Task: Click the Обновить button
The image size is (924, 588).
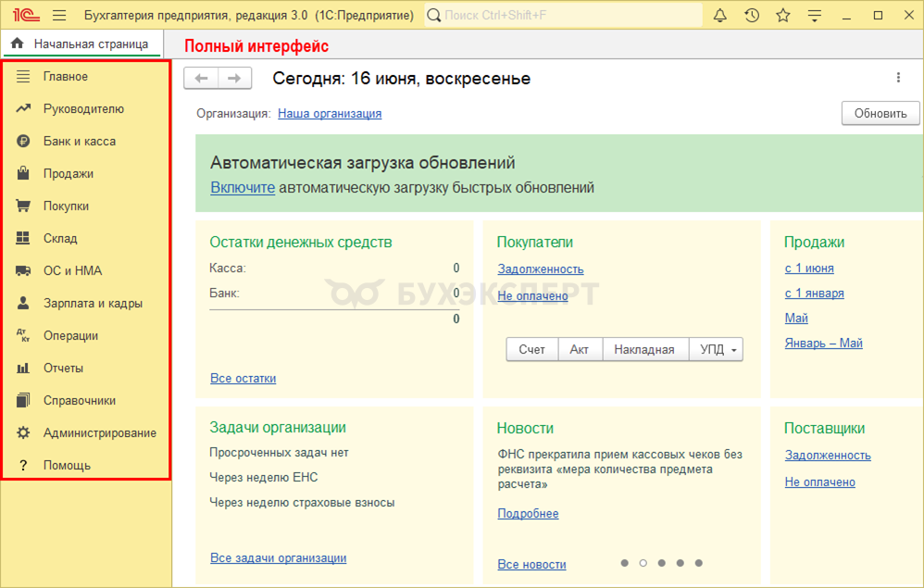Action: click(x=880, y=113)
